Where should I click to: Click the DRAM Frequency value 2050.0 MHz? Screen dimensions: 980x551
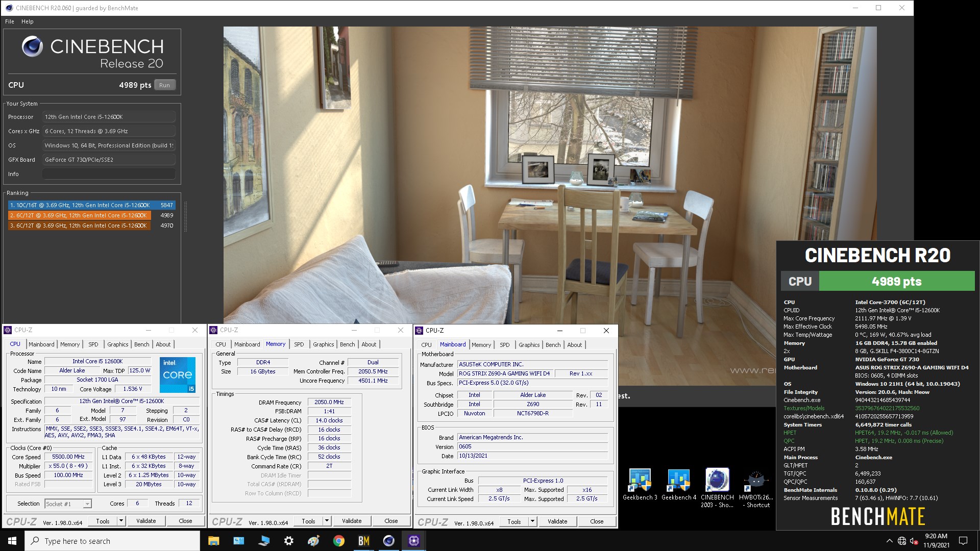pyautogui.click(x=329, y=402)
